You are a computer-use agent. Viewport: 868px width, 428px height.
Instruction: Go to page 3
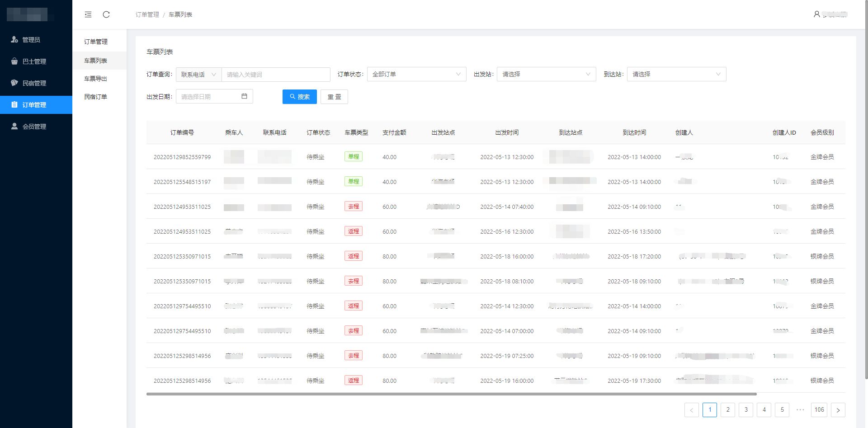(x=746, y=410)
